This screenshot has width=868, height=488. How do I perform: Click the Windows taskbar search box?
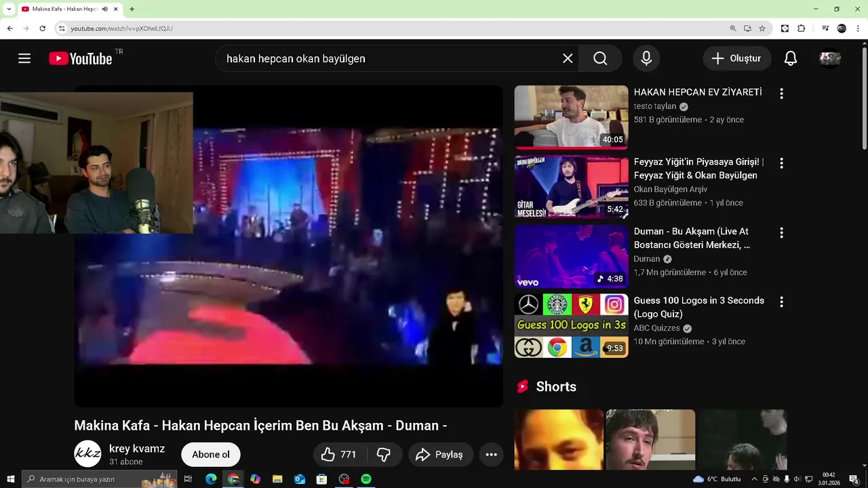100,479
